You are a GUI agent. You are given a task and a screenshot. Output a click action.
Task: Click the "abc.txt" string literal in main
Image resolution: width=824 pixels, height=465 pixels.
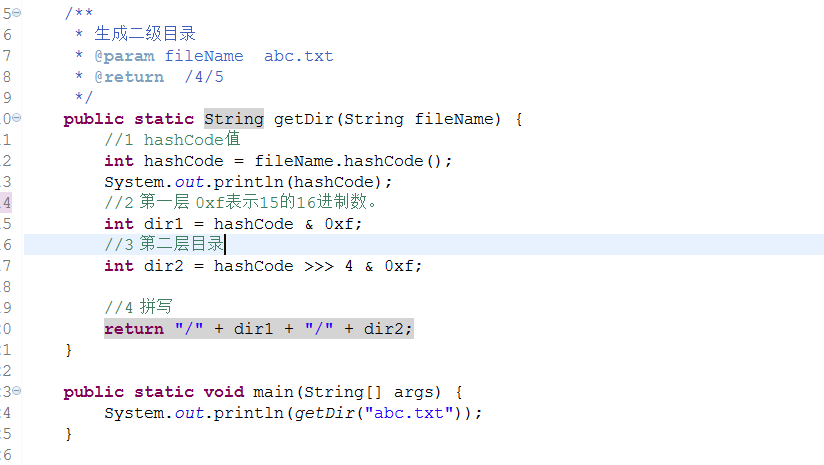(417, 413)
